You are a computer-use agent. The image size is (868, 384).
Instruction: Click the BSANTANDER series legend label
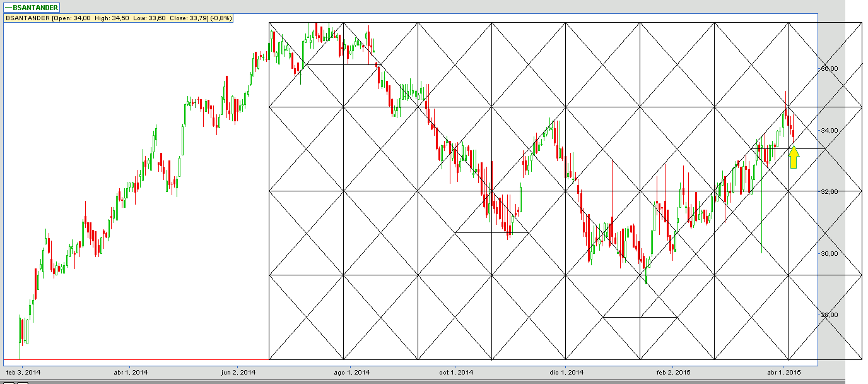32,8
